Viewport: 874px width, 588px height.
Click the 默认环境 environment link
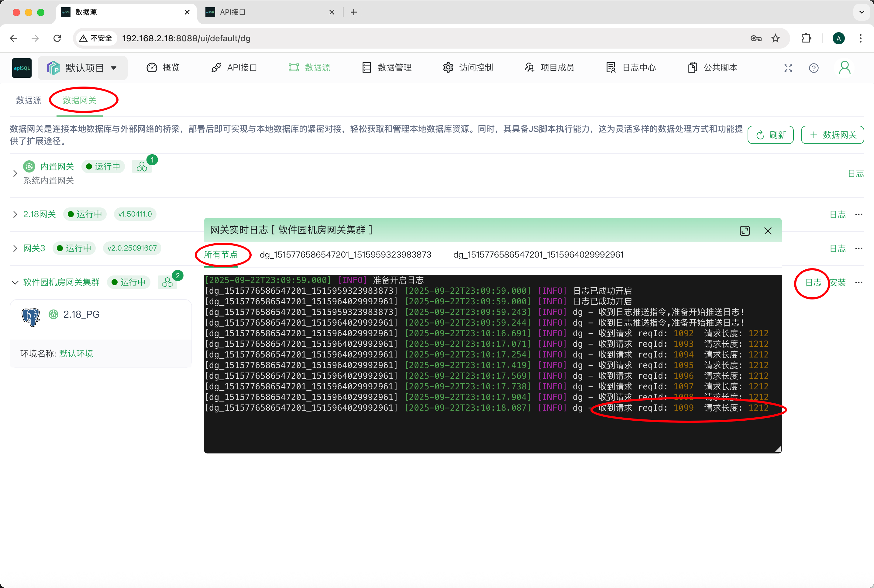click(x=76, y=354)
